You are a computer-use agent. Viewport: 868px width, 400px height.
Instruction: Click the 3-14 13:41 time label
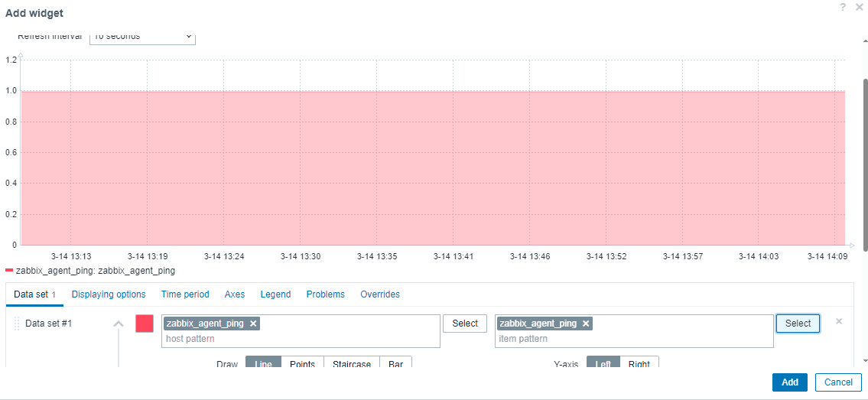coord(454,256)
